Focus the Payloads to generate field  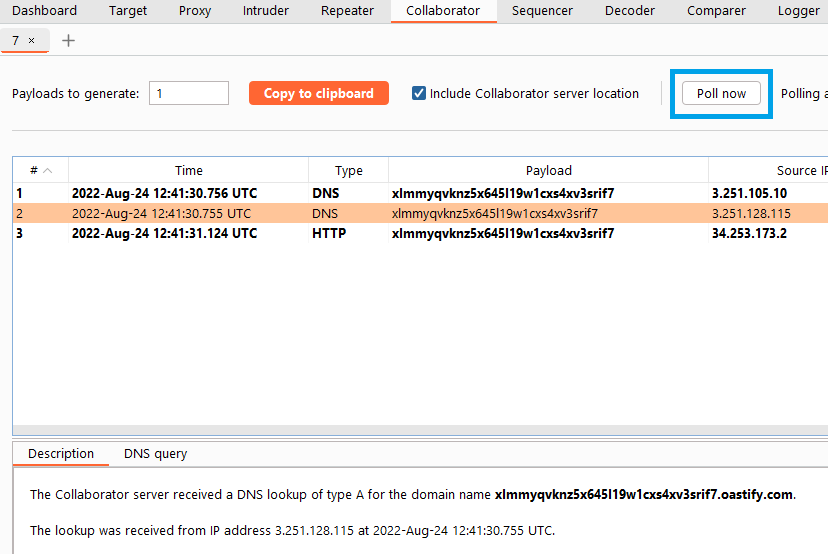pos(189,93)
